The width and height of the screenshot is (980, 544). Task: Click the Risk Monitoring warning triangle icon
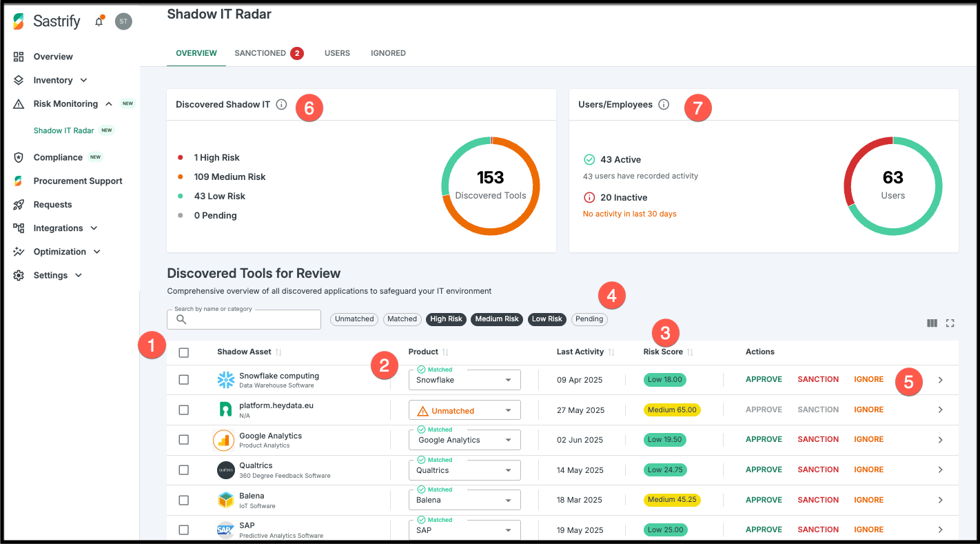[19, 104]
